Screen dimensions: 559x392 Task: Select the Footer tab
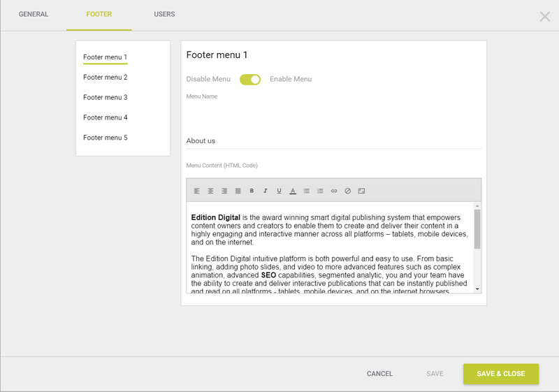coord(99,14)
